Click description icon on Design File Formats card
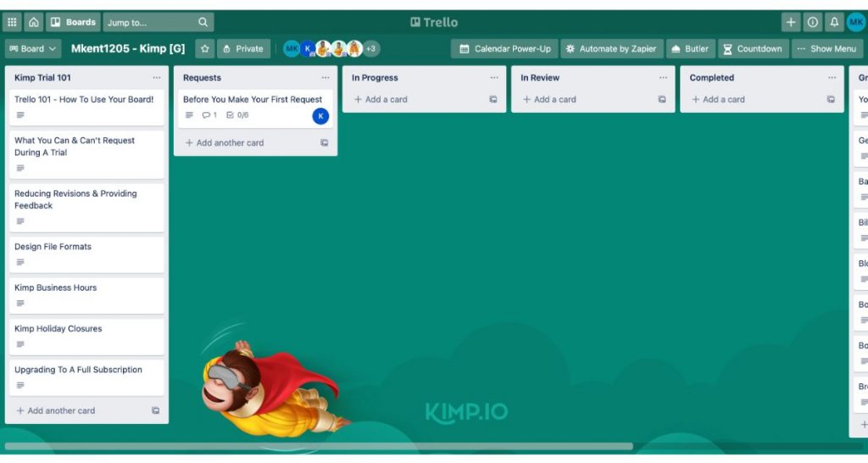The image size is (868, 463). (20, 262)
